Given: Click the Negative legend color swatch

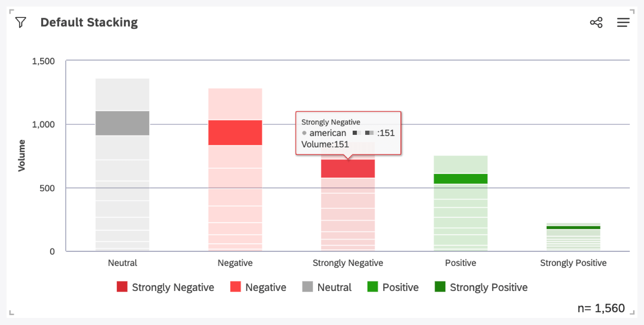Looking at the screenshot, I should tap(235, 287).
